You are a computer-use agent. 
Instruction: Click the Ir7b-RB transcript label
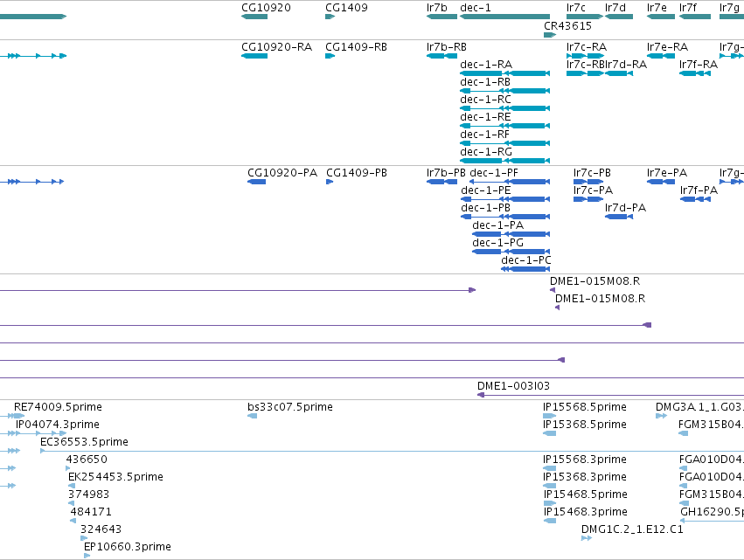click(447, 47)
